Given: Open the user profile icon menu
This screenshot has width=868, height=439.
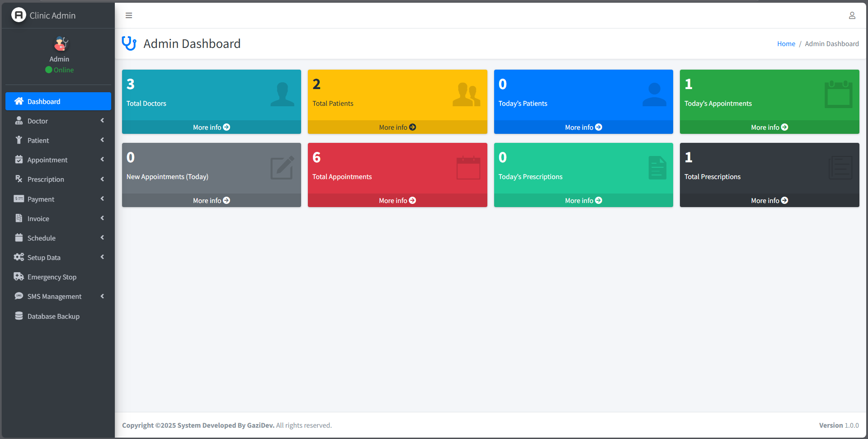Looking at the screenshot, I should (x=852, y=15).
